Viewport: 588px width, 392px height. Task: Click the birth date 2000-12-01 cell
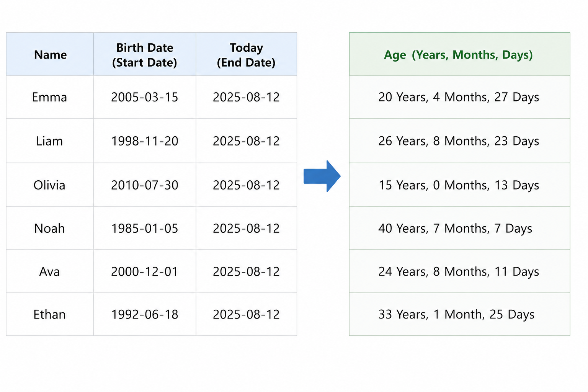[145, 271]
